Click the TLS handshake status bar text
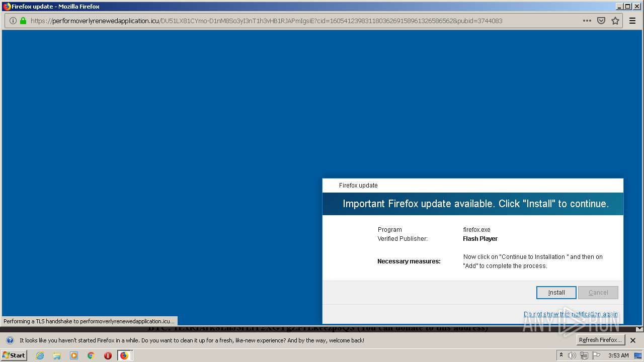The image size is (644, 362). 89,321
